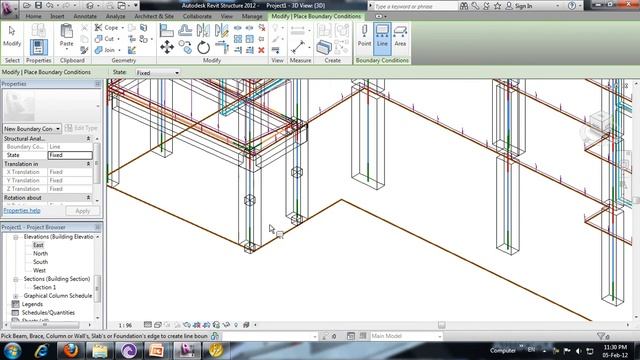Select the South elevation view
The width and height of the screenshot is (640, 360).
(x=40, y=262)
